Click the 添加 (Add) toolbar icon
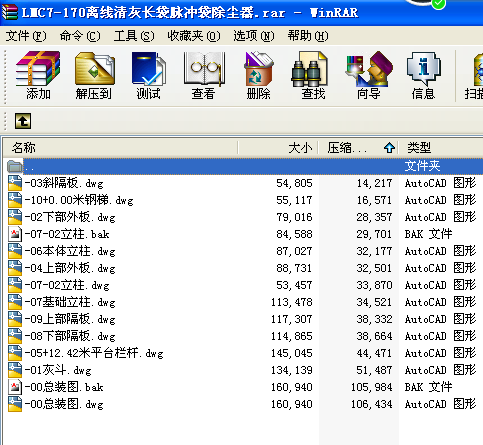Viewport: 483px width, 445px height. [x=38, y=68]
